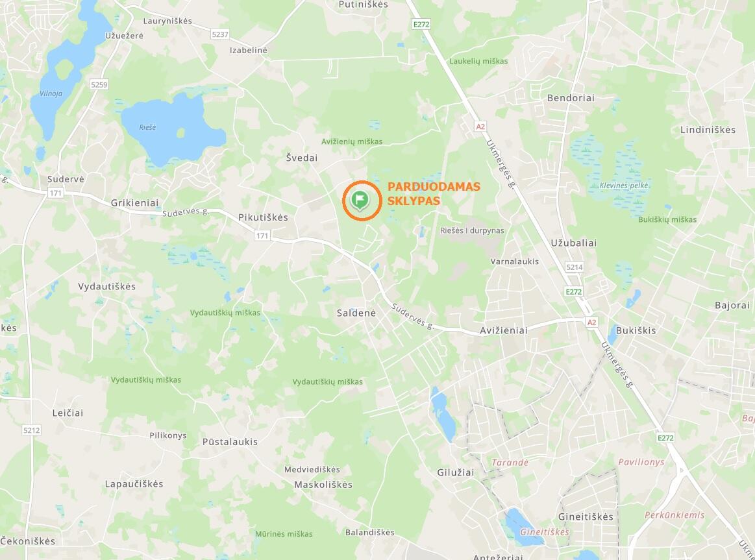Click the 5214 road number badge
The height and width of the screenshot is (560, 755).
pyautogui.click(x=575, y=267)
